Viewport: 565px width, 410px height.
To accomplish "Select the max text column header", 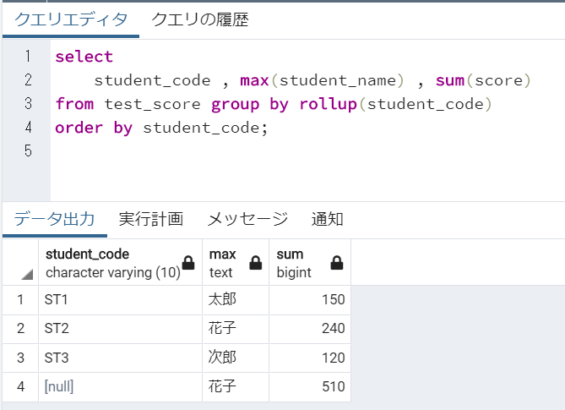I will (236, 263).
